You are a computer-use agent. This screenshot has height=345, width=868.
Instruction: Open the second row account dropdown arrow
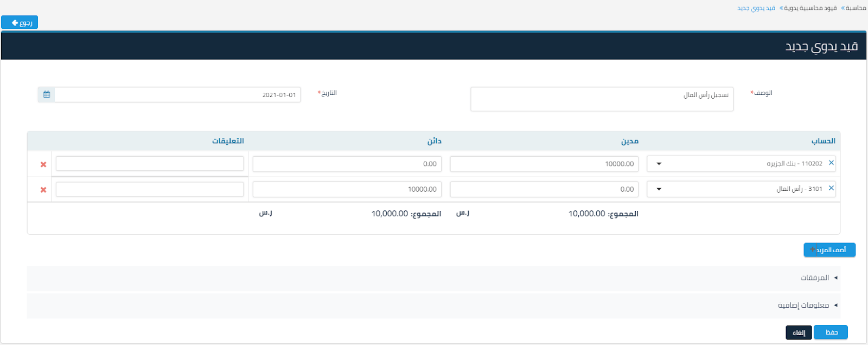659,189
